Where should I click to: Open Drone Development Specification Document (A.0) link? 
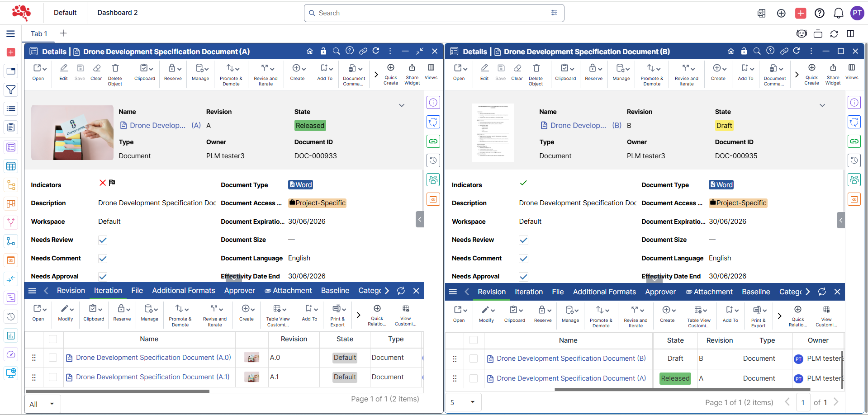pyautogui.click(x=153, y=358)
